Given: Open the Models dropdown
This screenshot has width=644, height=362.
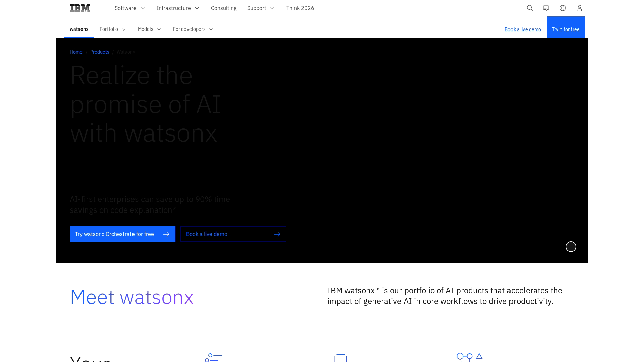Looking at the screenshot, I should coord(149,29).
